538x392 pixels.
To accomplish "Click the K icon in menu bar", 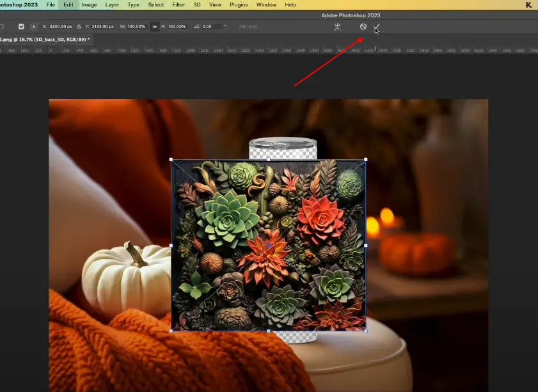I will point(528,5).
